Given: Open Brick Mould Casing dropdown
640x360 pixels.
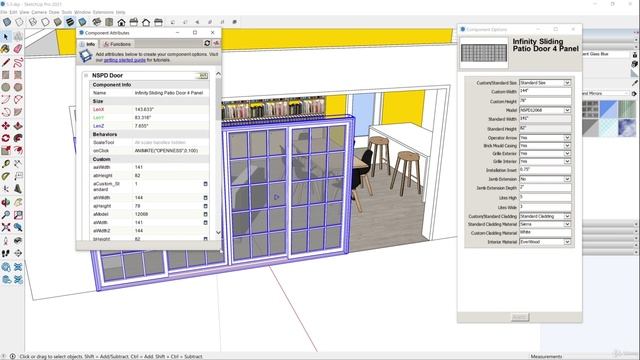Looking at the screenshot, I should (x=567, y=145).
